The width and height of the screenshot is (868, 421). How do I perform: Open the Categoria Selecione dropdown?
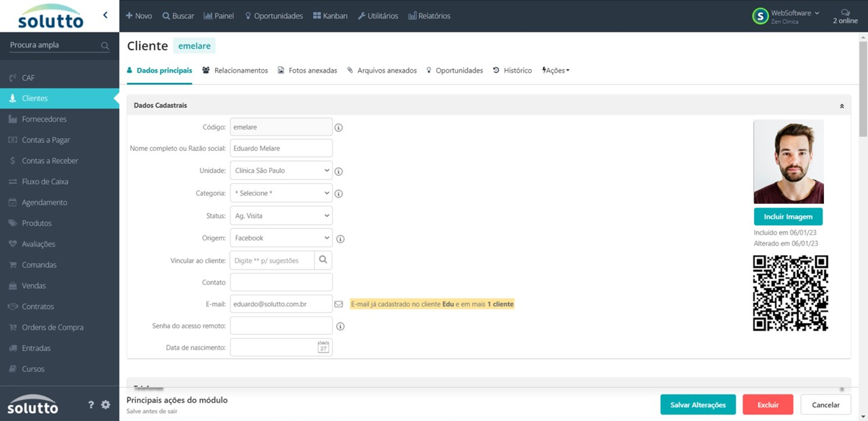tap(281, 193)
